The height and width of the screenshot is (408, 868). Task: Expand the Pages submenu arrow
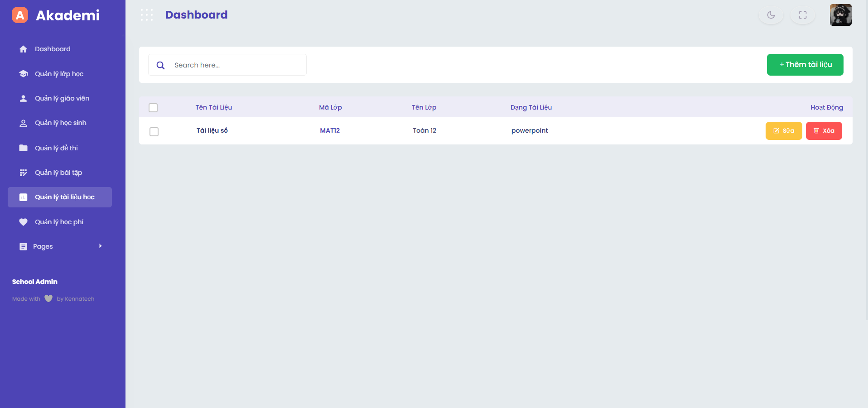(100, 246)
